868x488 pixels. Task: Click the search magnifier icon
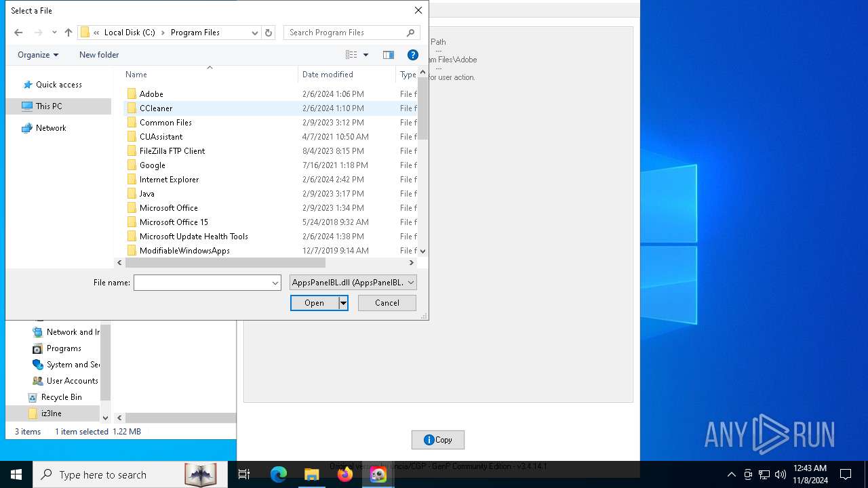tap(410, 33)
